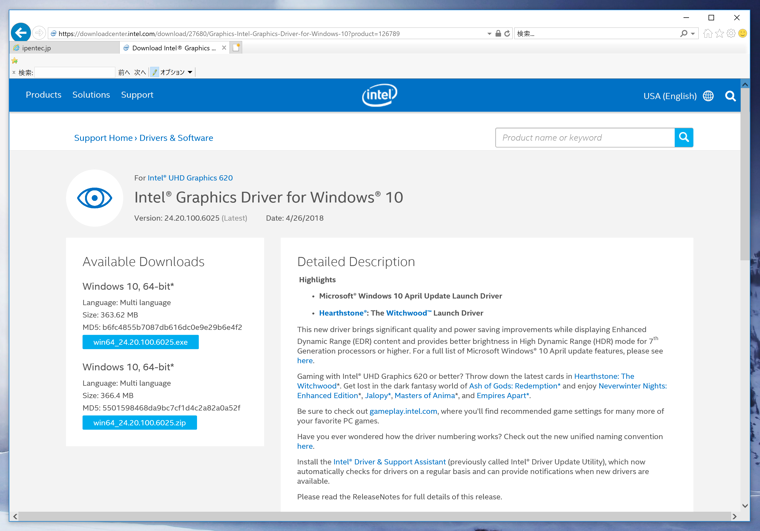Click the find bar highlight pen icon
The width and height of the screenshot is (760, 531).
pos(155,72)
